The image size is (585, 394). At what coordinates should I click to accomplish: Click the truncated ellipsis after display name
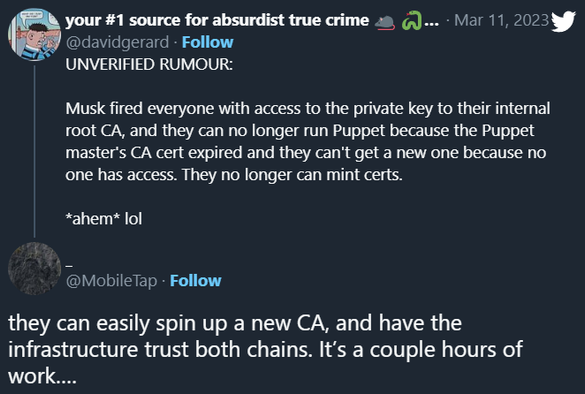(x=431, y=22)
